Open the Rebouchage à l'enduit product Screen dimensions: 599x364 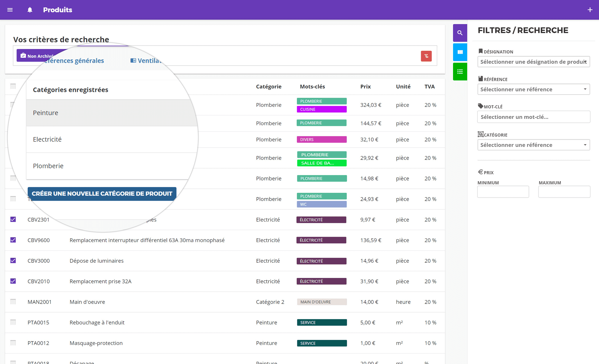coord(97,322)
